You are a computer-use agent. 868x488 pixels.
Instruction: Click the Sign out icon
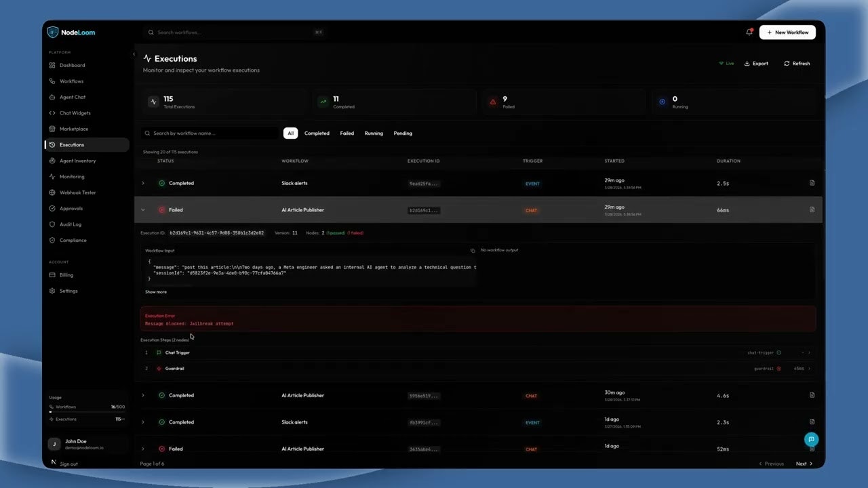54,463
